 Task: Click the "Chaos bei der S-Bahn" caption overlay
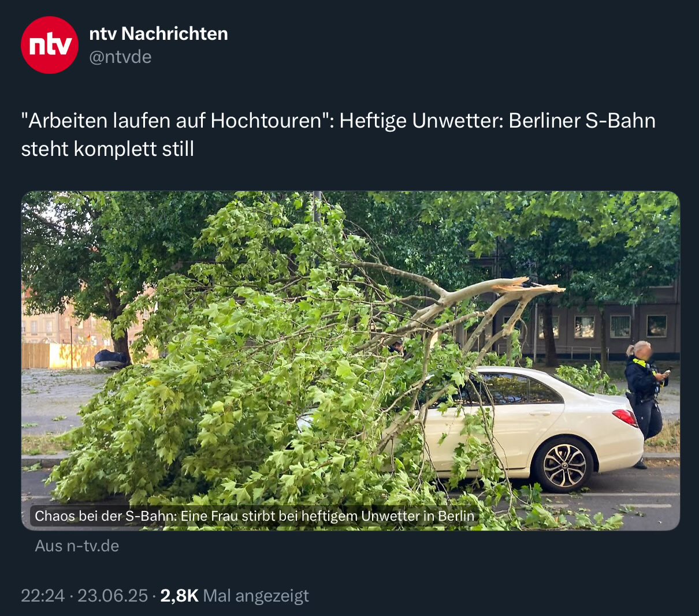[x=254, y=516]
